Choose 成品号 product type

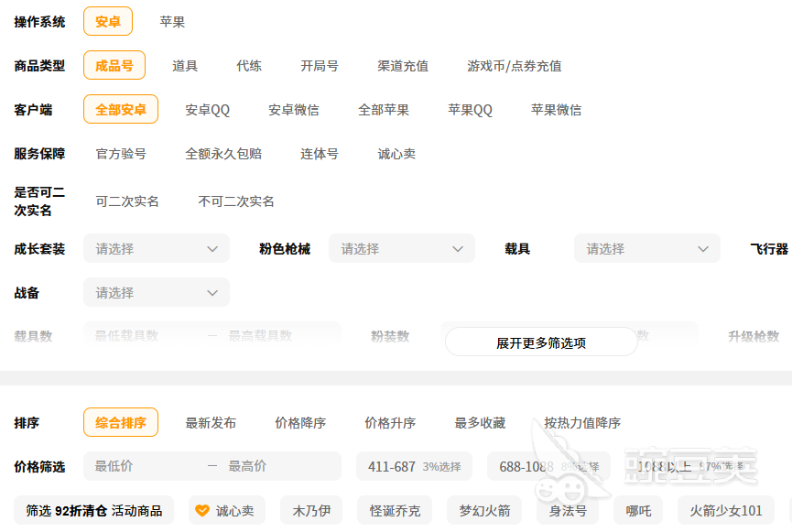point(114,65)
